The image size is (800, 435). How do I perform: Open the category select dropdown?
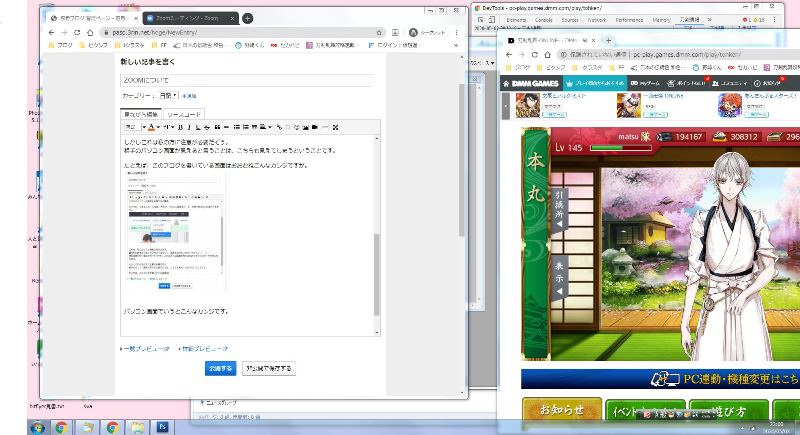coord(167,95)
